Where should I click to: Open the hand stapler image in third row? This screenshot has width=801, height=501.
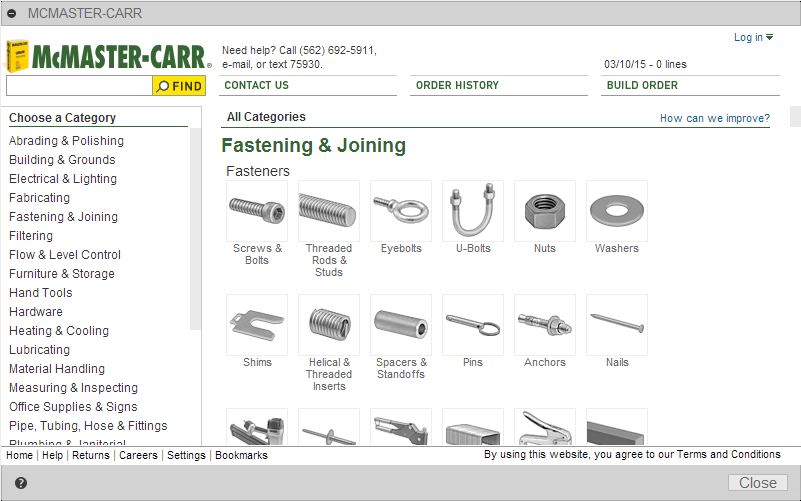545,426
